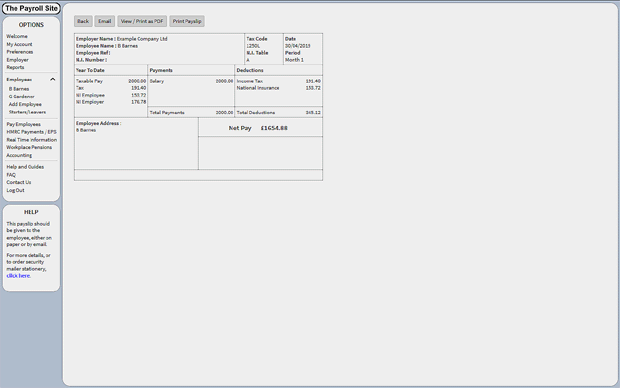Log Out of the payroll site
The image size is (620, 388).
15,190
